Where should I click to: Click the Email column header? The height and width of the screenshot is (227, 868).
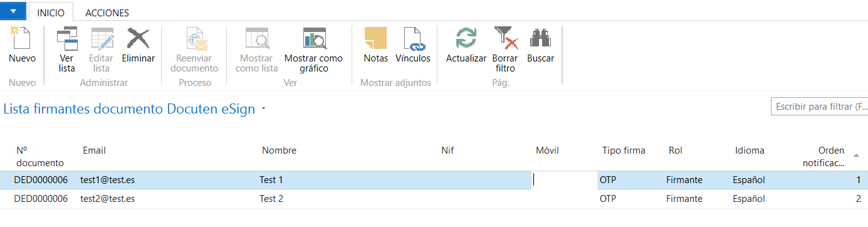pyautogui.click(x=94, y=150)
